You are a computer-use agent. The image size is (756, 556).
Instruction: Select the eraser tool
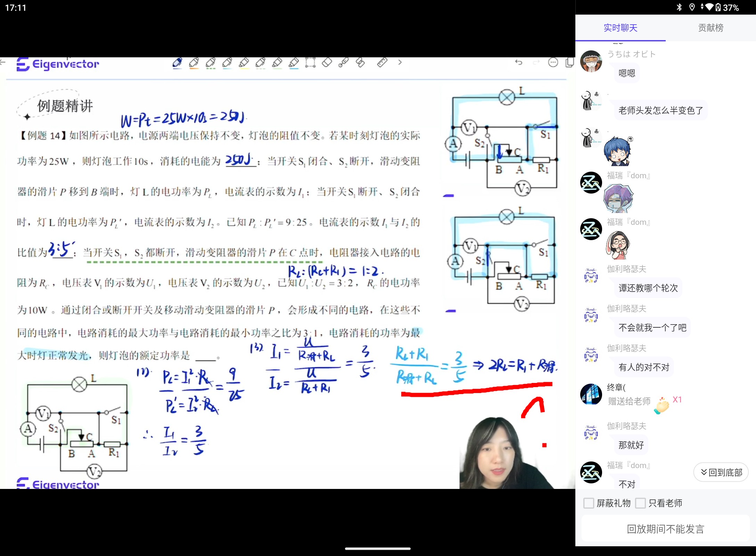[327, 63]
